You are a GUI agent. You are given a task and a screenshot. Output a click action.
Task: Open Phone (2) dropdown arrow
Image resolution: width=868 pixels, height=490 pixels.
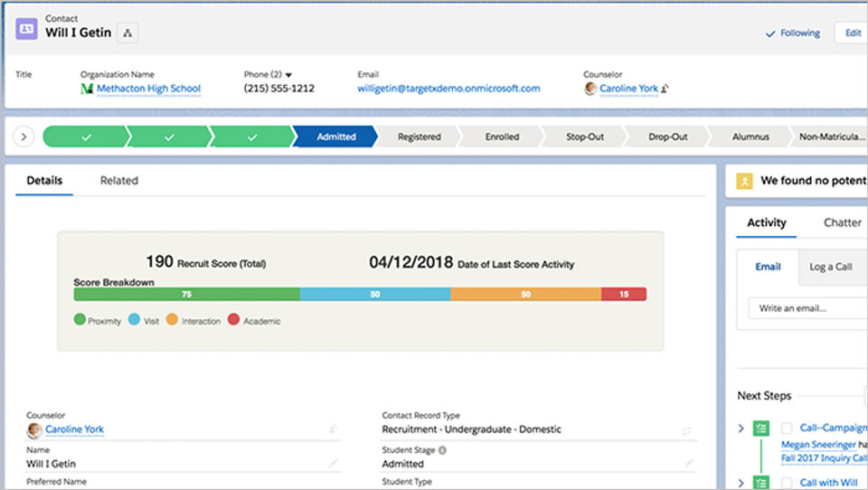tap(288, 75)
